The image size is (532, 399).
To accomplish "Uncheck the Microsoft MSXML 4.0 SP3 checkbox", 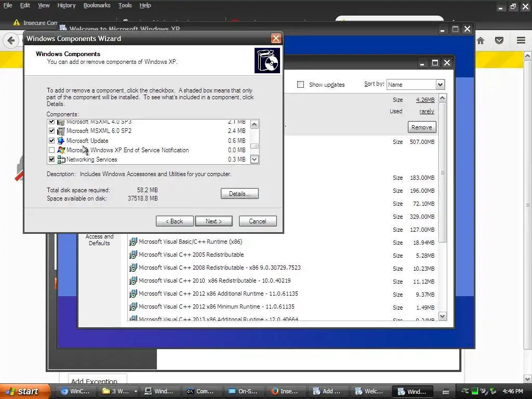I will click(x=51, y=122).
